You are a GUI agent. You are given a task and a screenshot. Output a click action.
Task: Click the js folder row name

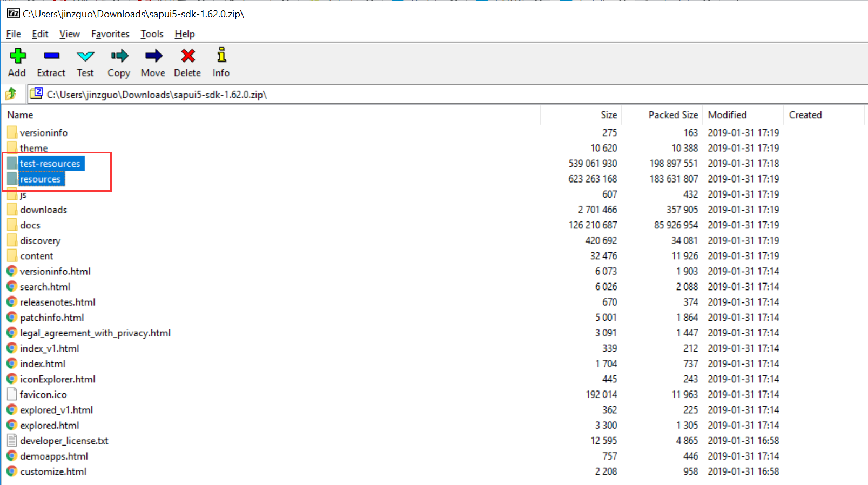[23, 194]
